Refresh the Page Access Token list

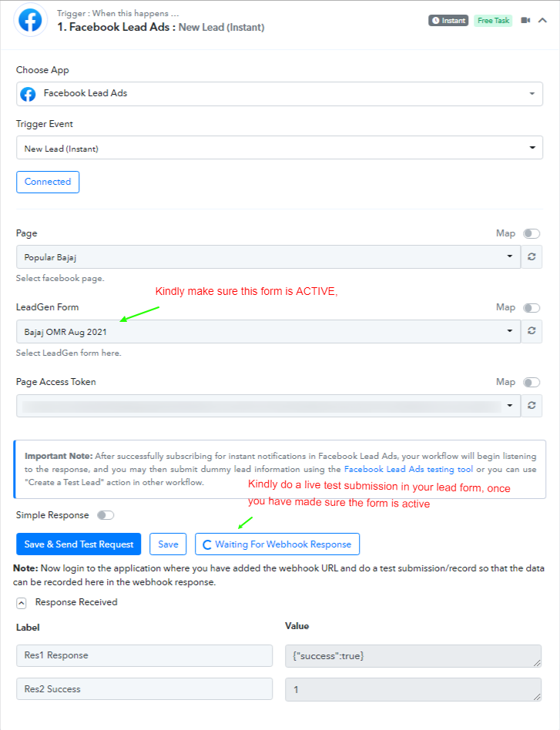(x=531, y=406)
